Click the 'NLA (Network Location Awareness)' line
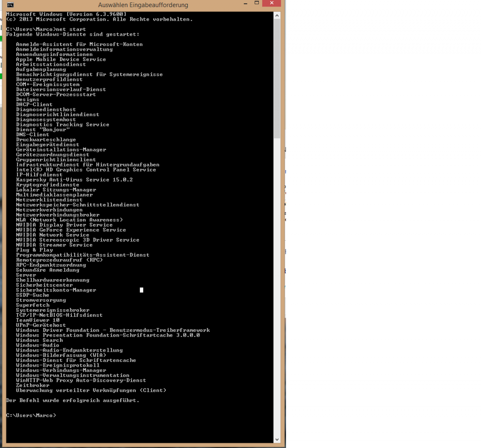 coord(70,220)
